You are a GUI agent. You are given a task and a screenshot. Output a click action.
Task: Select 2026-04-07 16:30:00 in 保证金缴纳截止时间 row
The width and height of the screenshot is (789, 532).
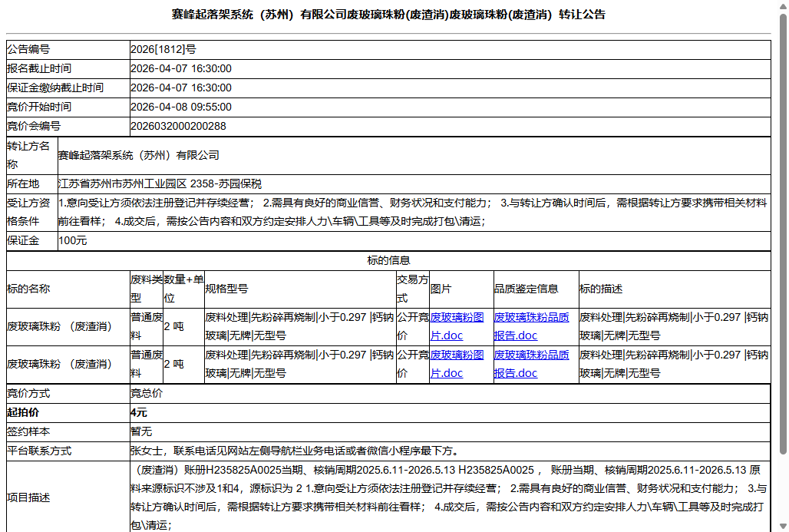[x=181, y=88]
